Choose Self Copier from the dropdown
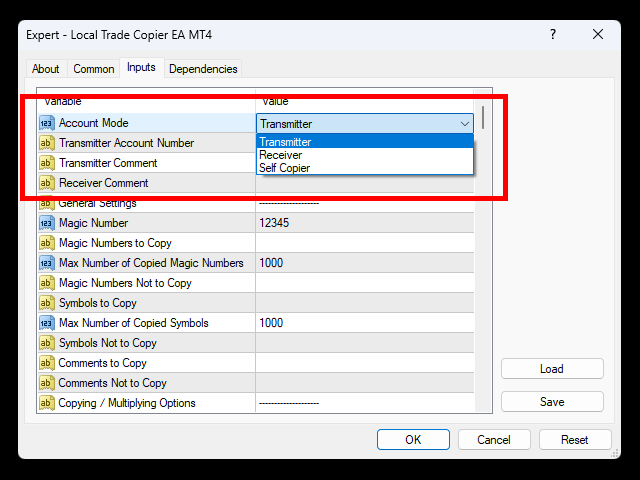The image size is (640, 480). pos(365,168)
